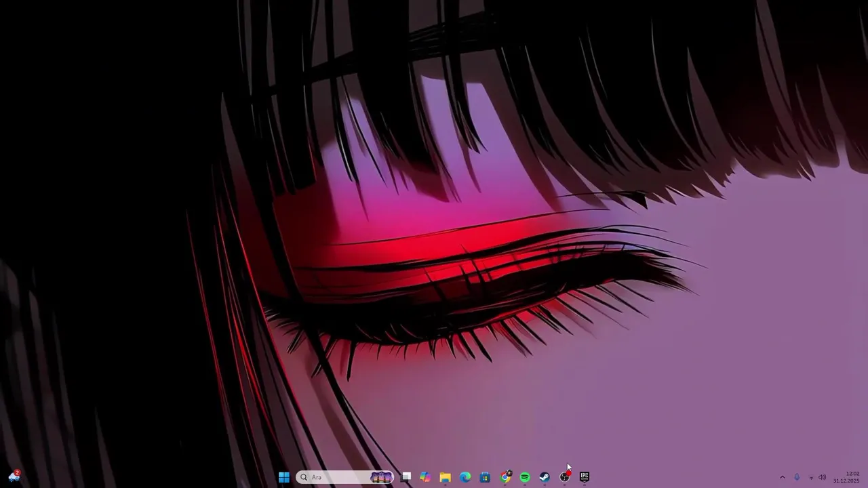Open Google Chrome from the taskbar

click(x=505, y=477)
